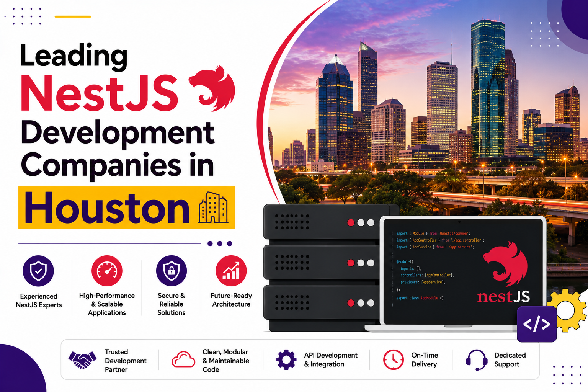The image size is (588, 392).
Task: Click the speedometer High-Performance icon
Action: pos(107,271)
